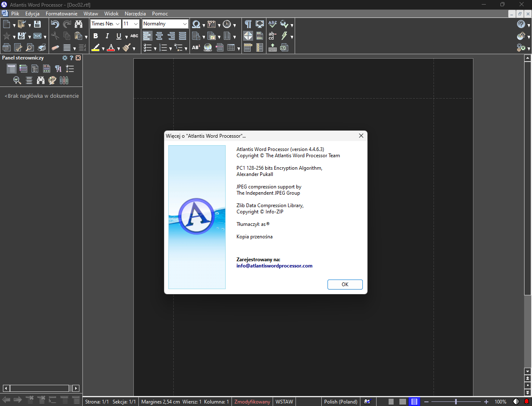Run spell check with ABC checkmark icon
This screenshot has width=532, height=406.
273,24
